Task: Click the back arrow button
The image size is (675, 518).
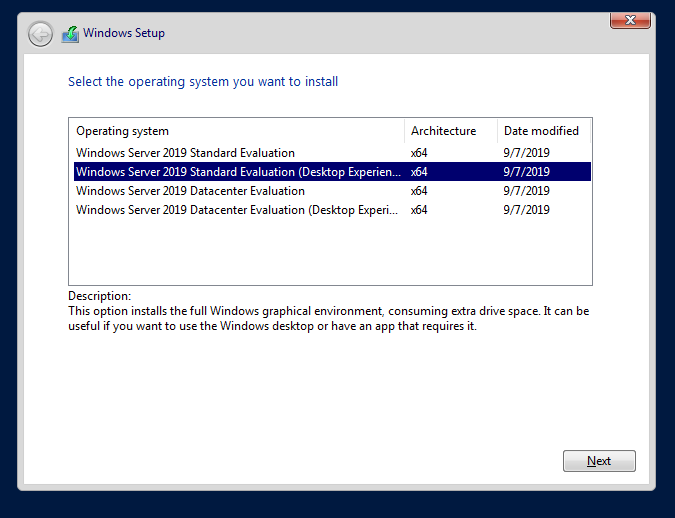Action: pos(40,34)
